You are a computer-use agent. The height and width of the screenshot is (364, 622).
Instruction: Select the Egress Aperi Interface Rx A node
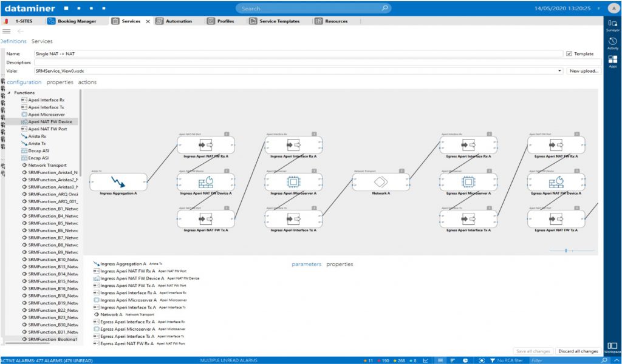coord(468,145)
